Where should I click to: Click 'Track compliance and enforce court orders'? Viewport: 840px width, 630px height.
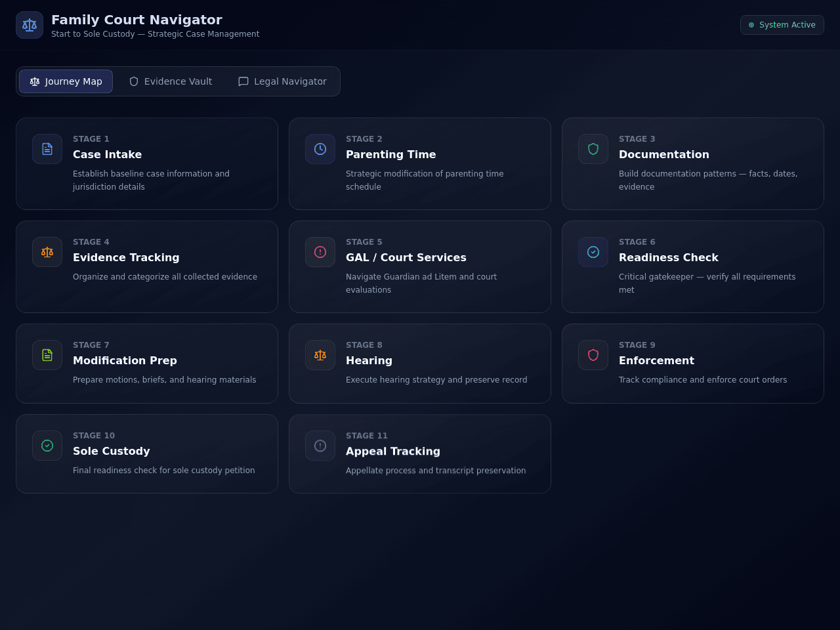tap(703, 380)
